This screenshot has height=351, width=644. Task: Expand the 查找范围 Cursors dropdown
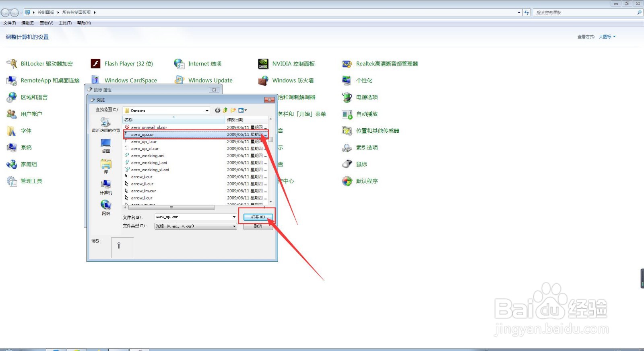[x=207, y=111]
